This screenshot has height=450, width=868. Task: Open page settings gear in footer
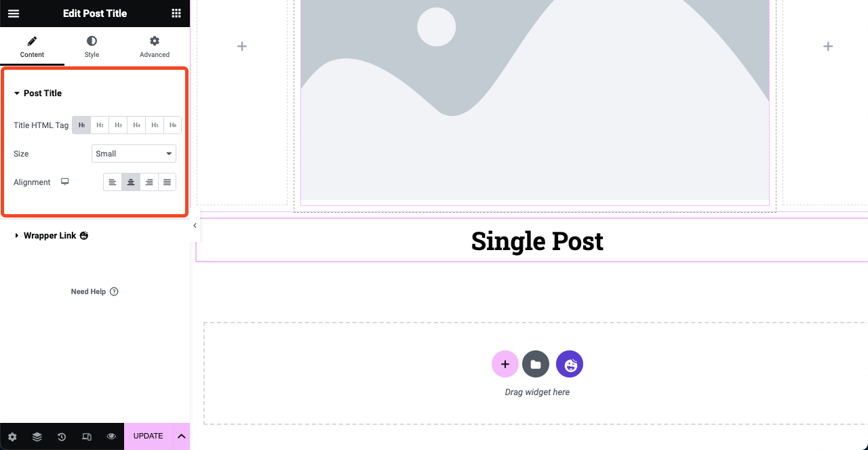point(12,437)
